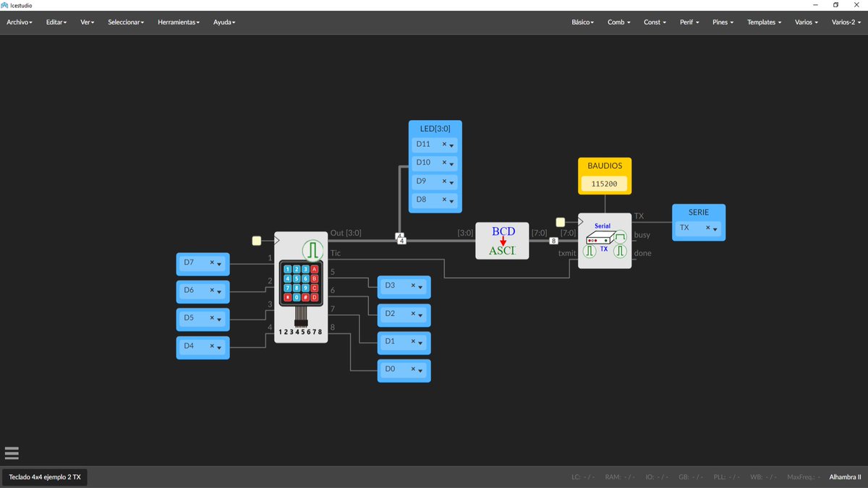Click the Icestudio app logo in title bar
Viewport: 868px width, 488px height.
pyautogui.click(x=5, y=5)
